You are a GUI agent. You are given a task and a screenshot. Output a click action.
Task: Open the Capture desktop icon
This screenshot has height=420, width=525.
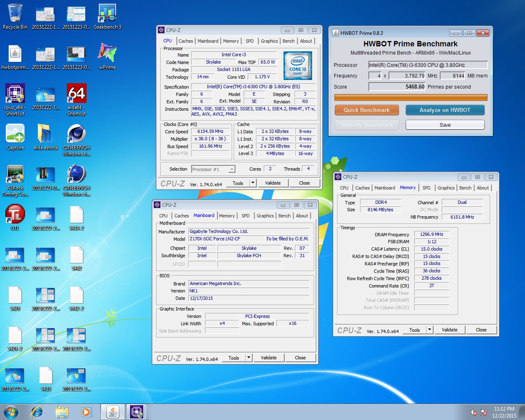click(15, 137)
